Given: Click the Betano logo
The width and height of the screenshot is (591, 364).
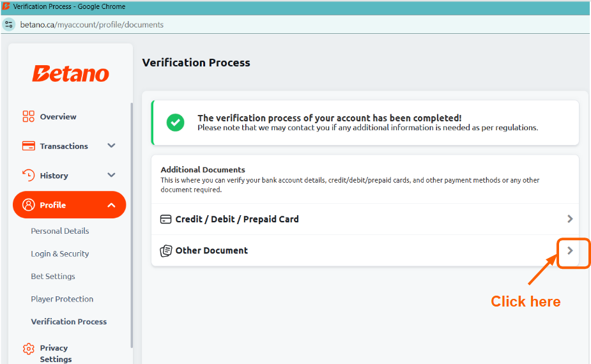Looking at the screenshot, I should (x=70, y=73).
